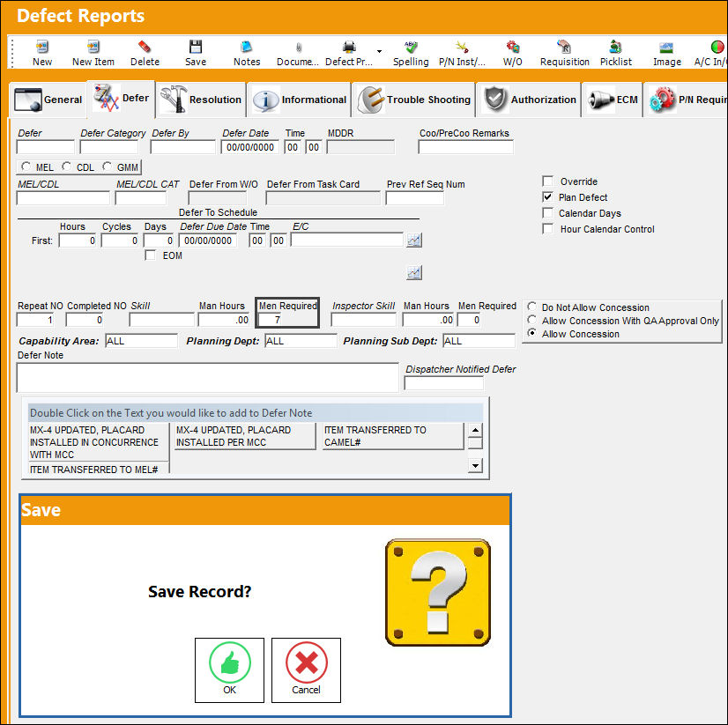The image size is (728, 725).
Task: Select the GMM radio button
Action: (x=108, y=166)
